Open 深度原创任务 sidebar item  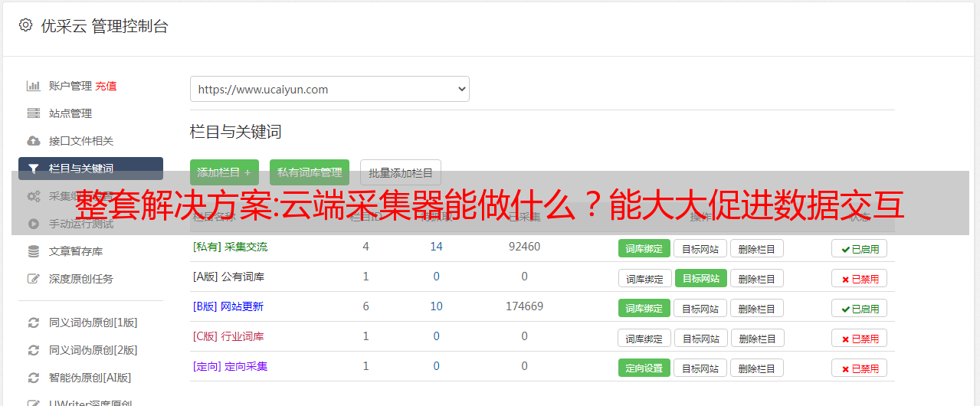[x=81, y=279]
